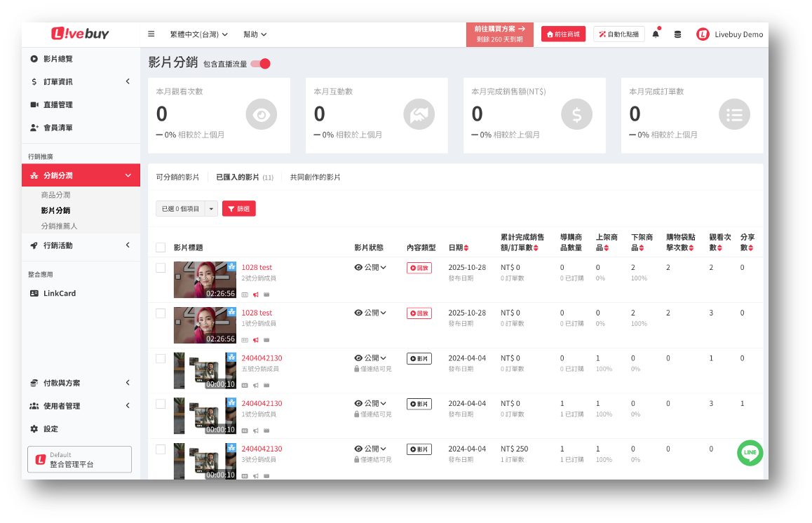Expand the 已選 0 個項目 dropdown

click(x=212, y=208)
